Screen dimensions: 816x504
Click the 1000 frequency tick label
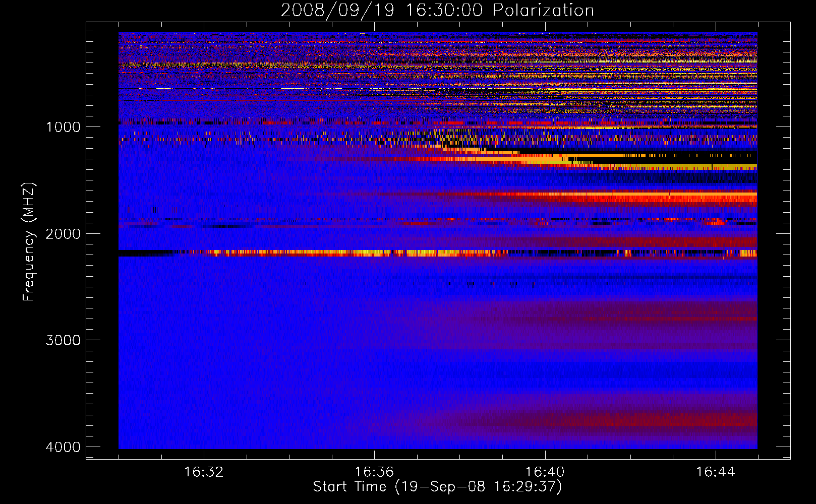63,127
